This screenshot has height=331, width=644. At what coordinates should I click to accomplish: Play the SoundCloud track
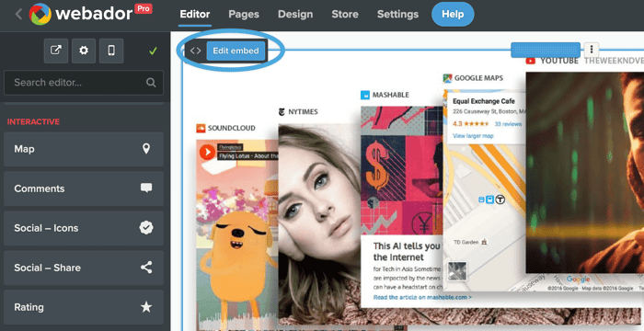[x=207, y=152]
